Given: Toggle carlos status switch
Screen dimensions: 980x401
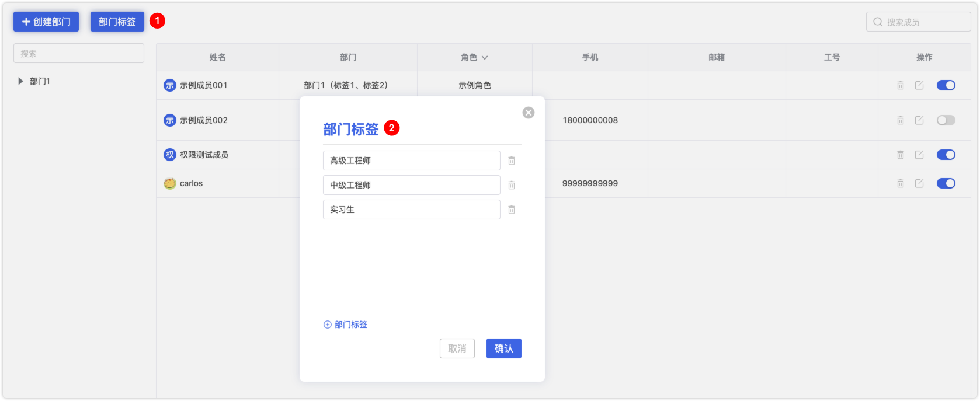Looking at the screenshot, I should 946,183.
